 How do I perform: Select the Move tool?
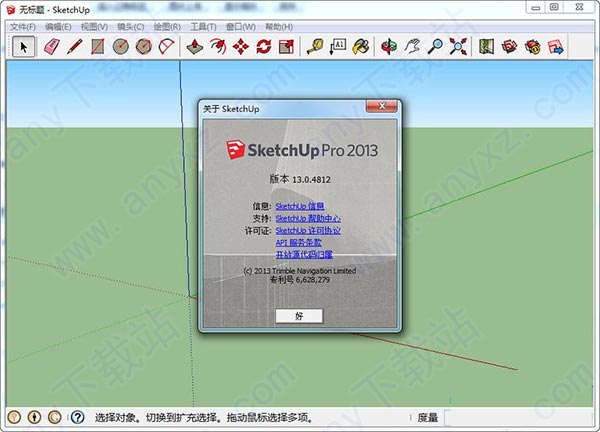241,47
